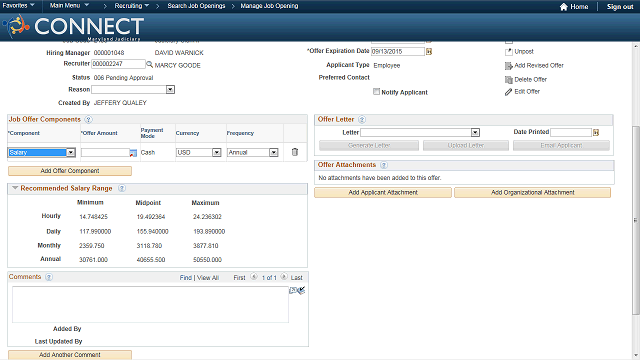Image resolution: width=640 pixels, height=360 pixels.
Task: Click the Home icon in top bar
Action: point(564,7)
